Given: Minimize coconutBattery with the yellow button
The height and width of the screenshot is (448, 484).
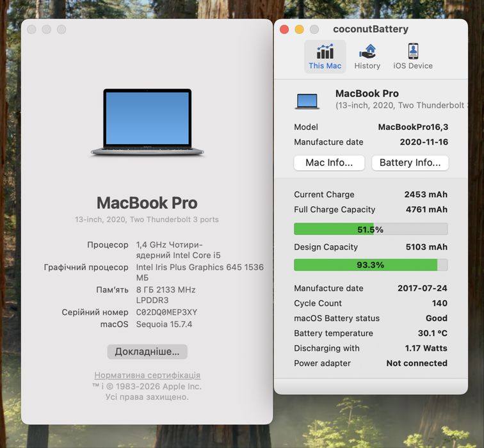Looking at the screenshot, I should (x=299, y=29).
